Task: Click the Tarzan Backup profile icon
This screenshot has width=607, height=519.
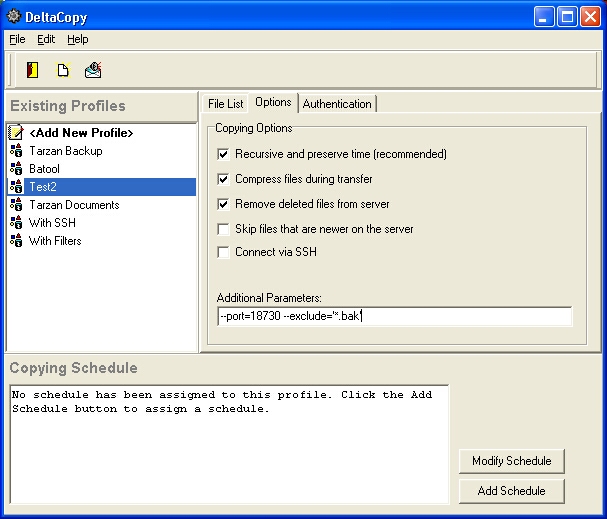Action: coord(16,151)
